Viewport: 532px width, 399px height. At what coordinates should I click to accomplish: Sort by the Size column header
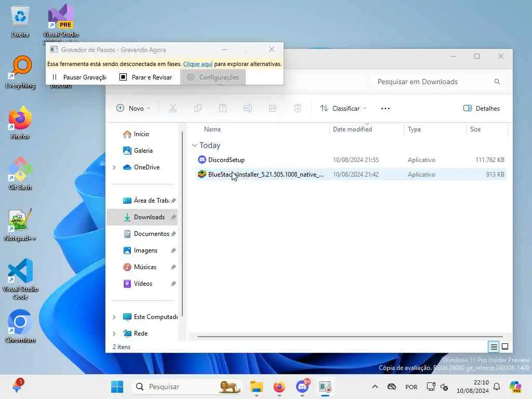[x=475, y=129]
